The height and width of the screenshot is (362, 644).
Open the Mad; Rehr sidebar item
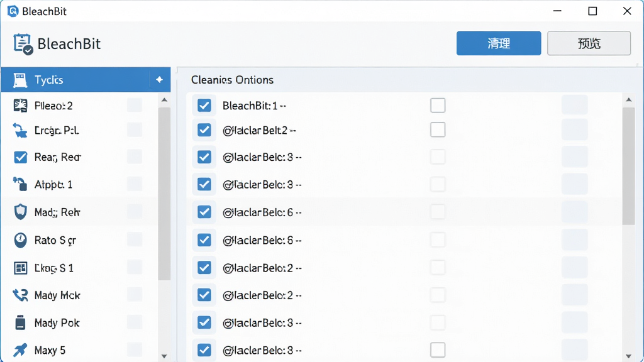(79, 212)
